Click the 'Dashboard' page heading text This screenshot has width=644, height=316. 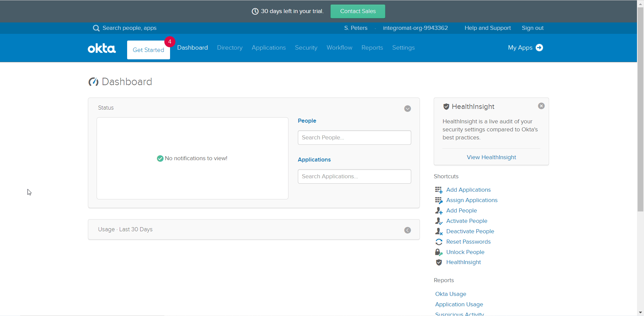pos(127,82)
